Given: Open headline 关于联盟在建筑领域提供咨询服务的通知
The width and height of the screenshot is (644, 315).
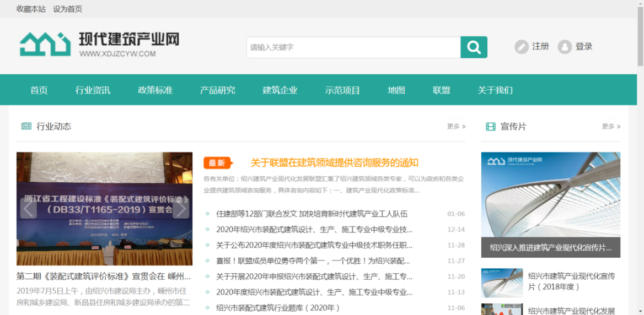Looking at the screenshot, I should pyautogui.click(x=335, y=163).
